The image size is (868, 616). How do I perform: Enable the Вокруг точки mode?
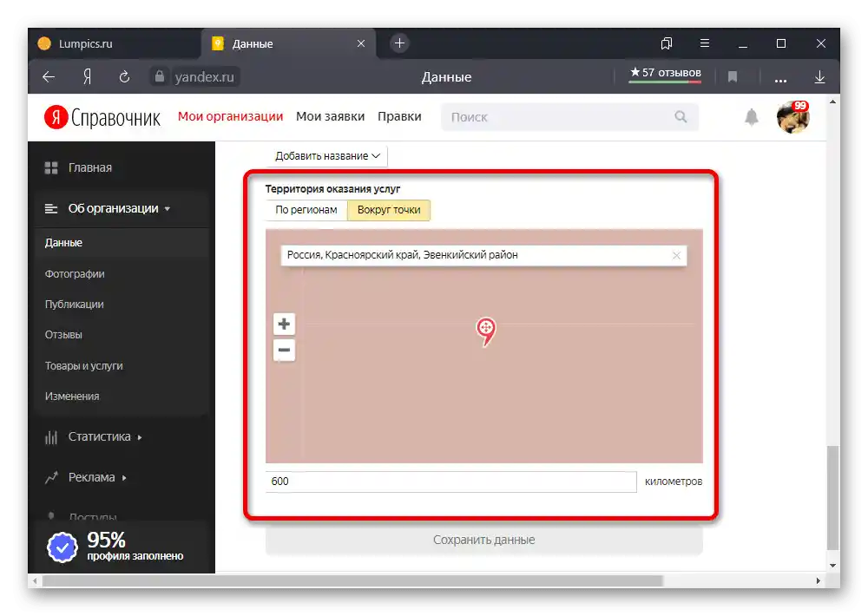pos(389,209)
